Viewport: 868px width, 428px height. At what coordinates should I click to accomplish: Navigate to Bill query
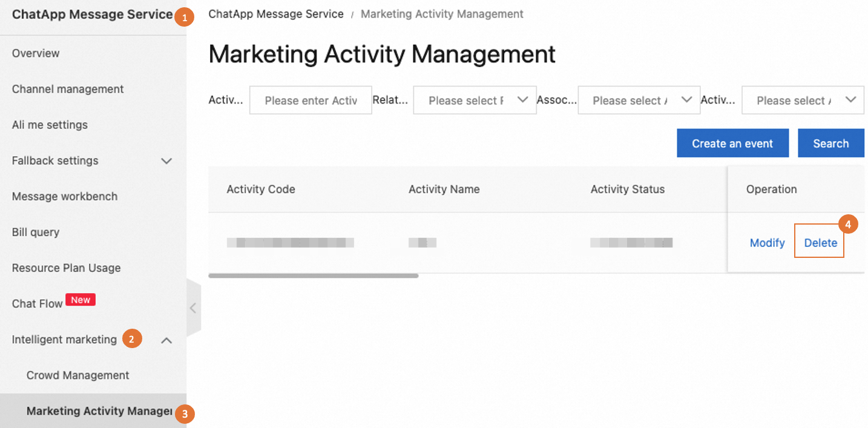pyautogui.click(x=36, y=232)
